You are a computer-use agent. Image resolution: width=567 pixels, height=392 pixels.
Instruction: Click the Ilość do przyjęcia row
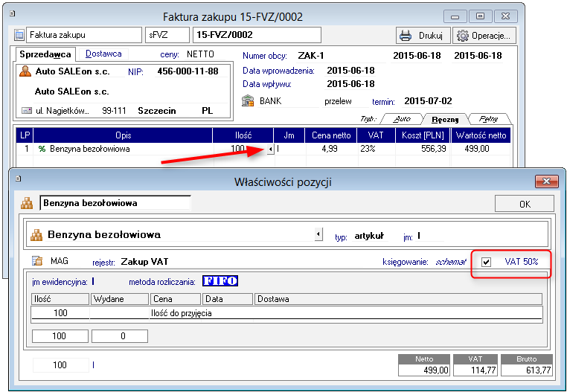(x=287, y=313)
